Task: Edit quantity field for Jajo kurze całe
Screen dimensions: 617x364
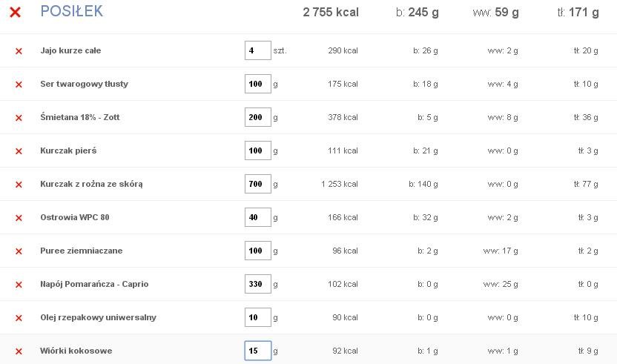Action: (x=258, y=50)
